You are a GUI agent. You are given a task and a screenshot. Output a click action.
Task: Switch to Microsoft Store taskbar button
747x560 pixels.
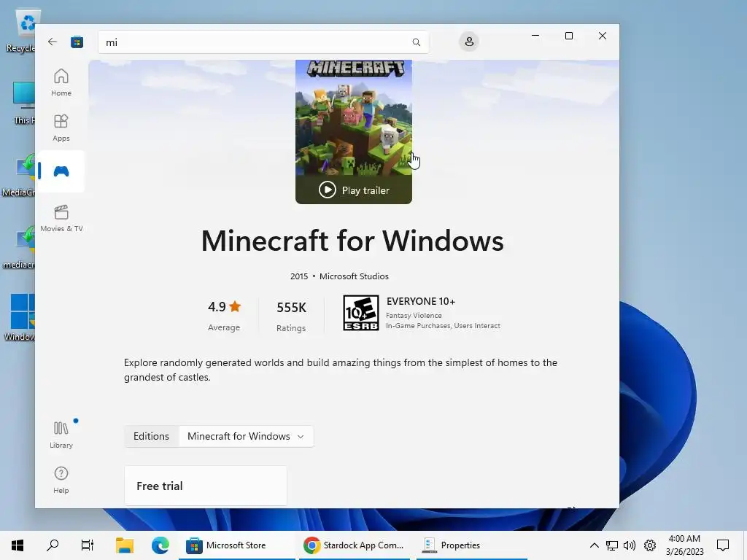coord(237,545)
